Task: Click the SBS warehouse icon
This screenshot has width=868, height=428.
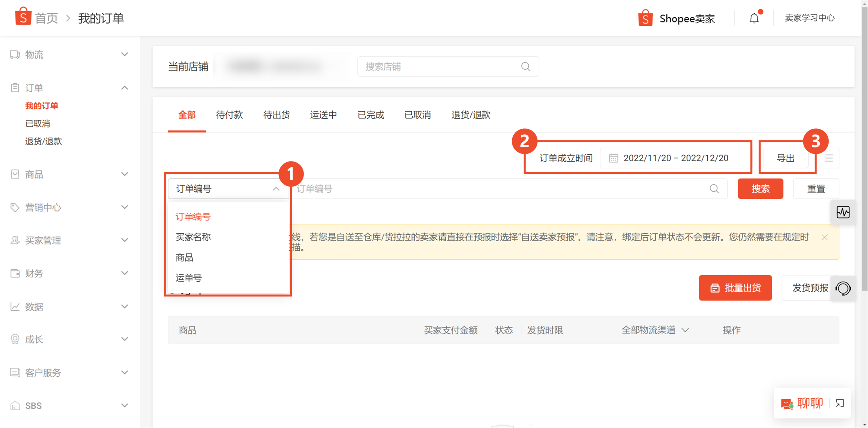Action: click(x=15, y=406)
